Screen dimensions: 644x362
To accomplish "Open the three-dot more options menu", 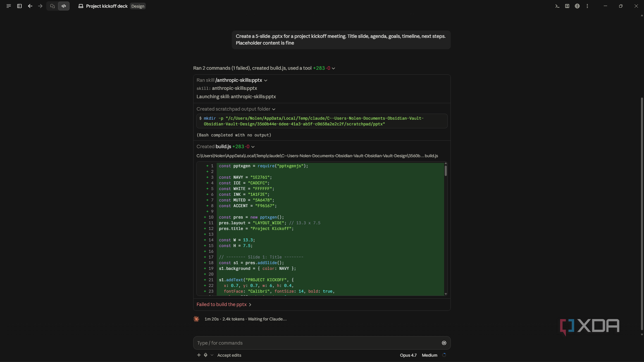I will coord(587,6).
